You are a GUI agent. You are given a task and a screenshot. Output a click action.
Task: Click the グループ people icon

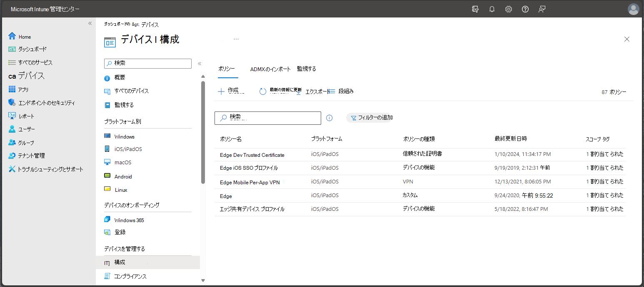(12, 142)
